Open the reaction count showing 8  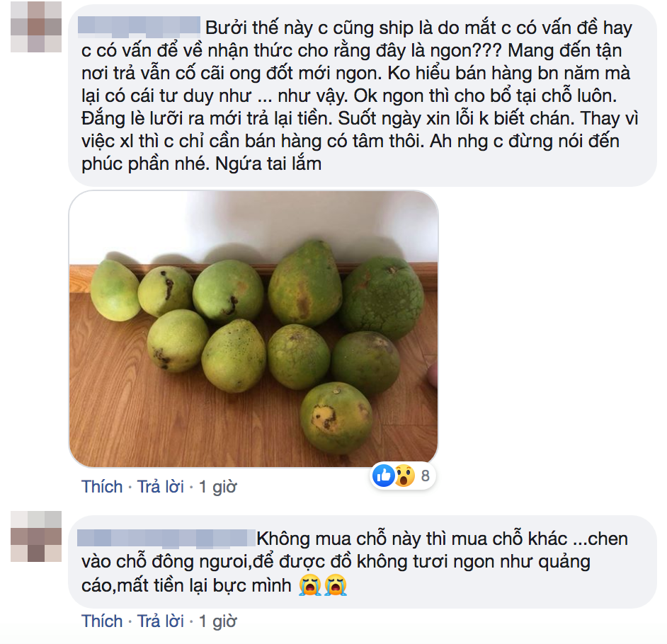[425, 476]
